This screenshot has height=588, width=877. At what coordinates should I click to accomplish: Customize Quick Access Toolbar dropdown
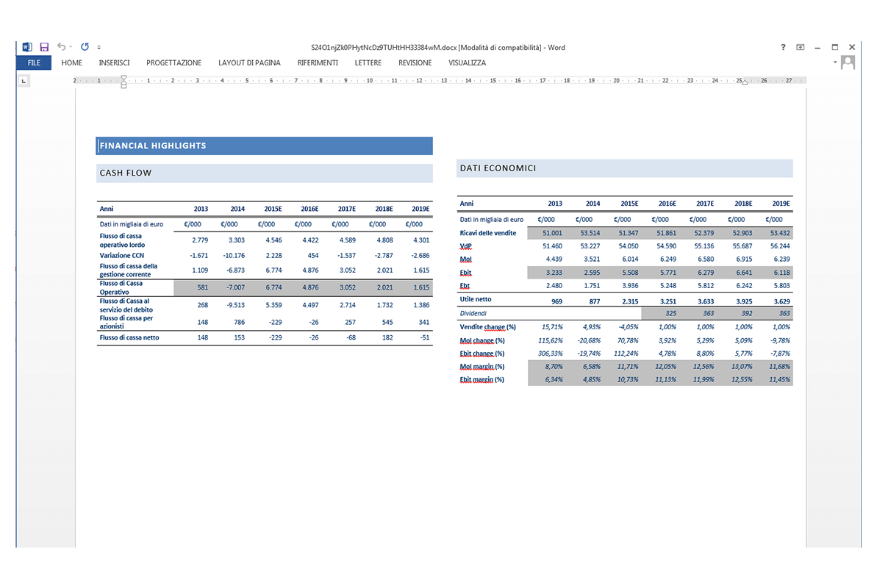pos(99,48)
